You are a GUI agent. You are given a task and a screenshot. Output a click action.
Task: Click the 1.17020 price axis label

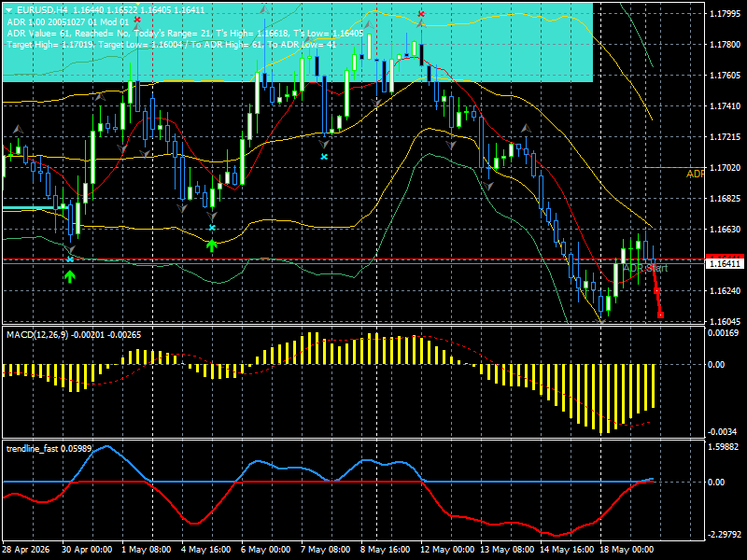725,168
